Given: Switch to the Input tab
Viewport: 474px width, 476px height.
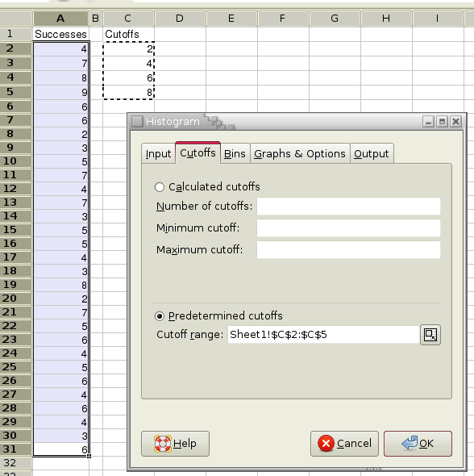Looking at the screenshot, I should tap(158, 153).
